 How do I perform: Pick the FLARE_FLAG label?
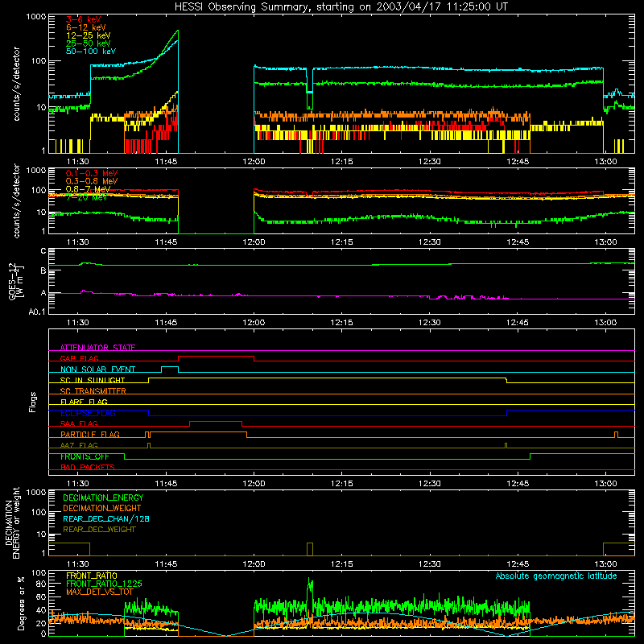click(84, 402)
